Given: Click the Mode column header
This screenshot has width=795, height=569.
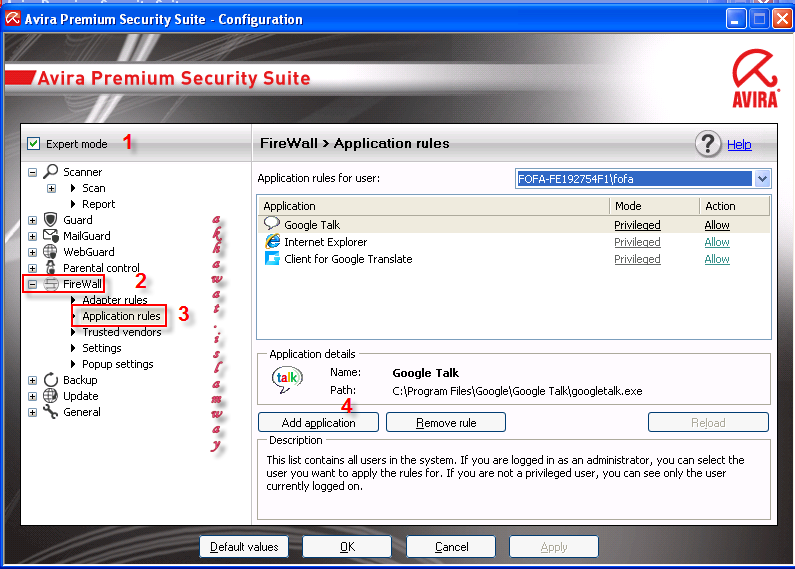Looking at the screenshot, I should 655,206.
